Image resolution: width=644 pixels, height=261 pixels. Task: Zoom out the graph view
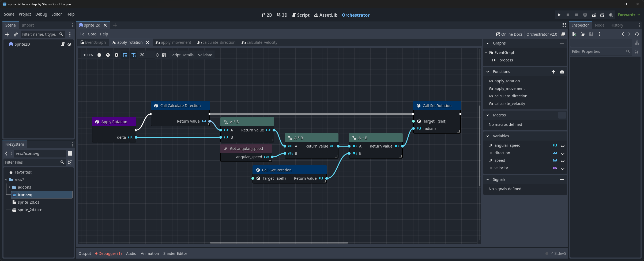pos(99,55)
